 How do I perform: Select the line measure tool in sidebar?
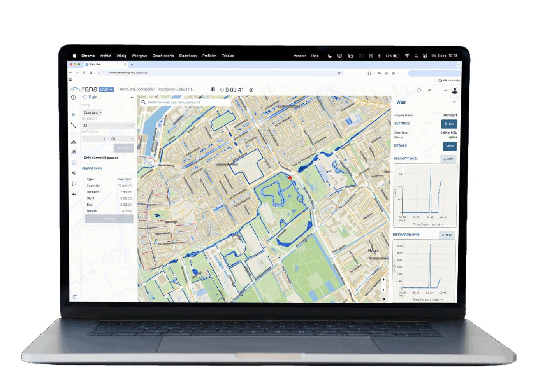[x=74, y=125]
